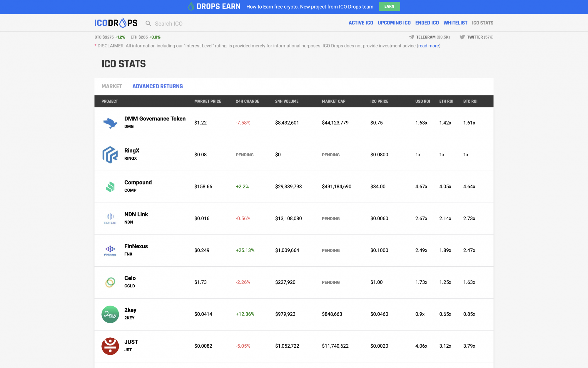
Task: Open the DMM Governance Token bird logo
Action: pos(110,123)
